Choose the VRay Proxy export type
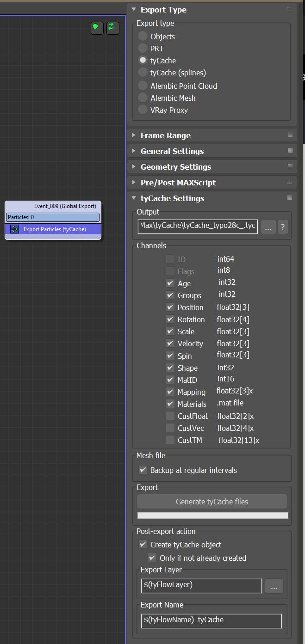Viewport: 305px width, 644px height. pyautogui.click(x=143, y=110)
